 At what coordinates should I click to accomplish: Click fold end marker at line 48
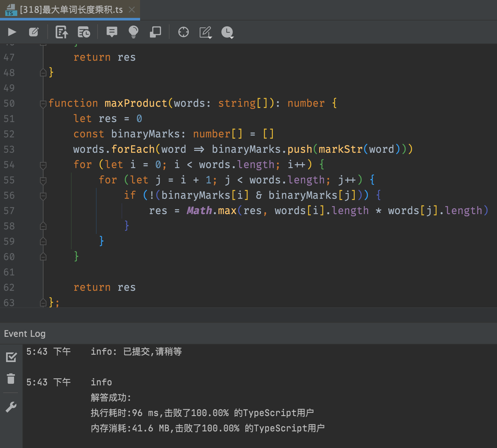(x=43, y=73)
